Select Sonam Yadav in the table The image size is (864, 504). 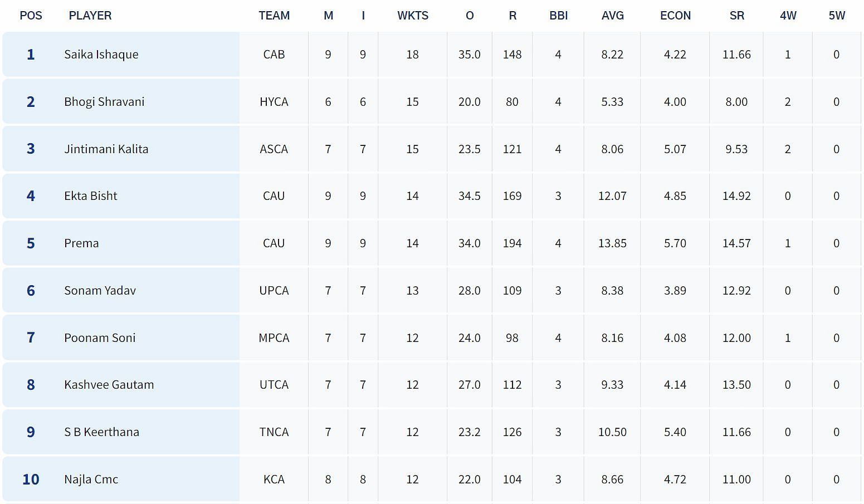[x=100, y=291]
